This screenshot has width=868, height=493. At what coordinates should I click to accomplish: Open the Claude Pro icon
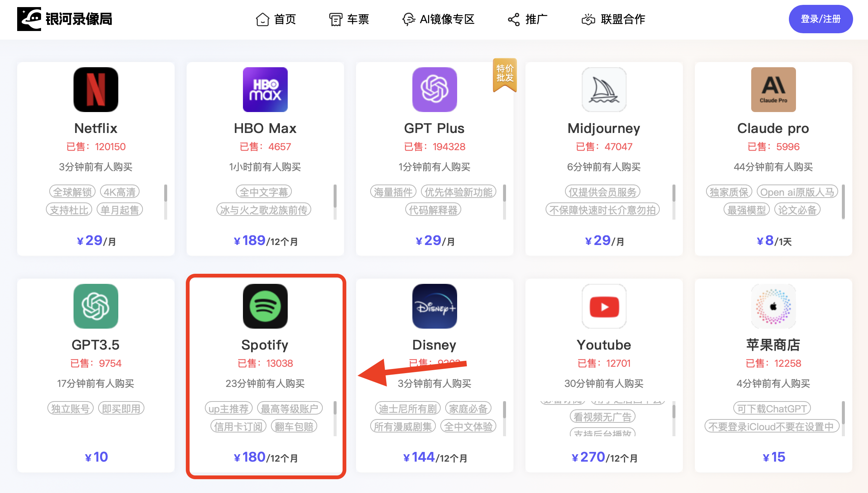tap(774, 90)
